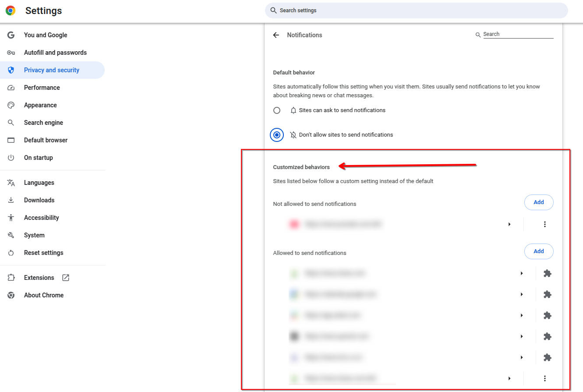Viewport: 583px width, 392px height.
Task: Select the Performance speedometer icon in sidebar
Action: pyautogui.click(x=11, y=88)
